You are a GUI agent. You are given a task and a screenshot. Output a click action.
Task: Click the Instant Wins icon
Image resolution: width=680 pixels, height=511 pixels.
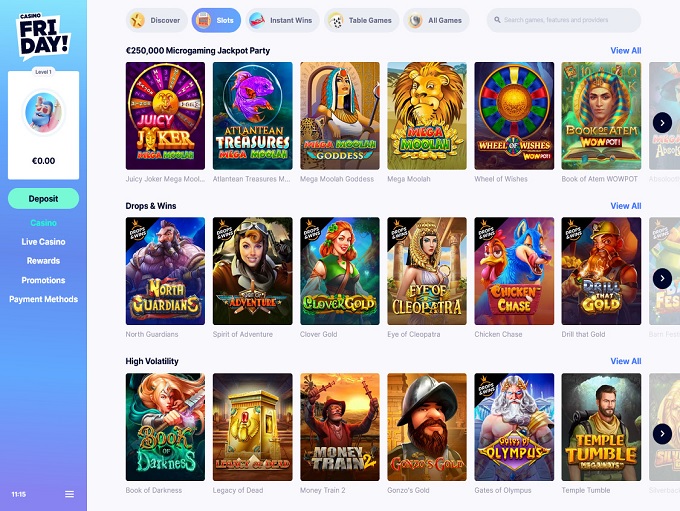(x=257, y=20)
